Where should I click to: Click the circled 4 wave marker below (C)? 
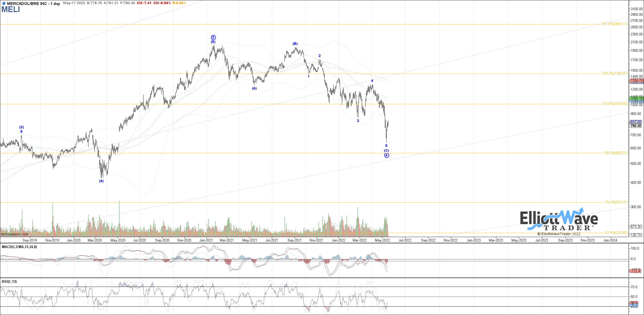point(386,155)
